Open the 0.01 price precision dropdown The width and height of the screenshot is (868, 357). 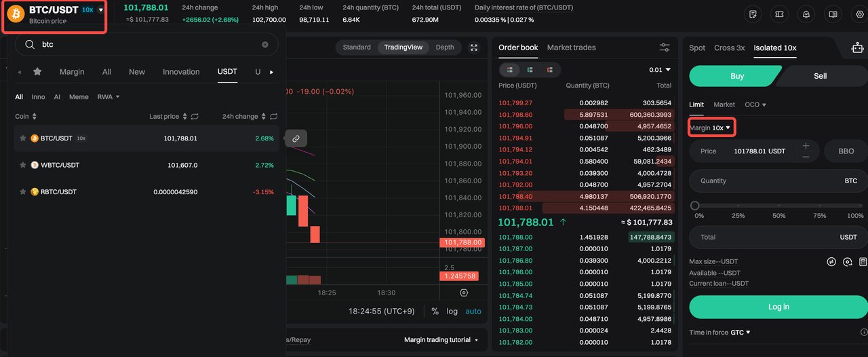[x=659, y=70]
